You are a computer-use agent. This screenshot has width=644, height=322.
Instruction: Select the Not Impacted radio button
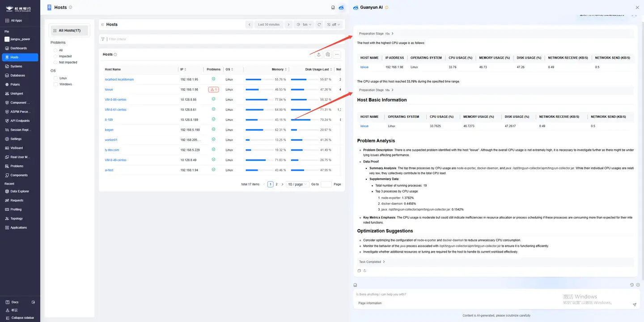coord(55,62)
